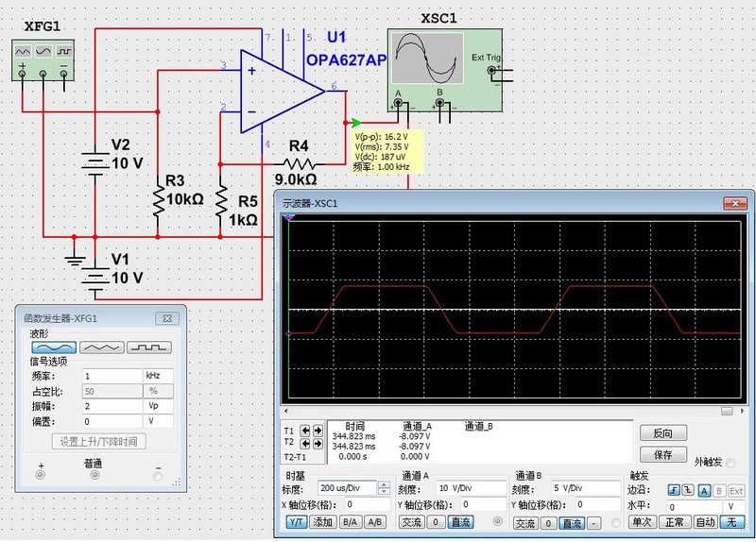This screenshot has height=542, width=756.
Task: Set channel B coupling to 直流 (DC)
Action: click(571, 522)
